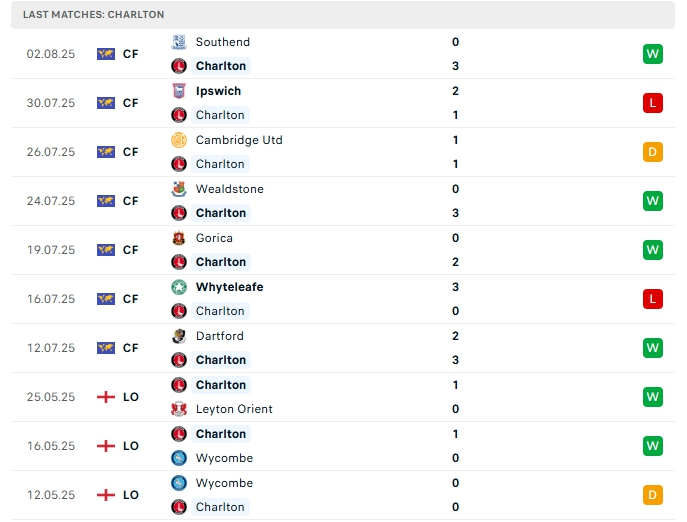
Task: Click the Wealdstone club crest
Action: click(x=179, y=189)
